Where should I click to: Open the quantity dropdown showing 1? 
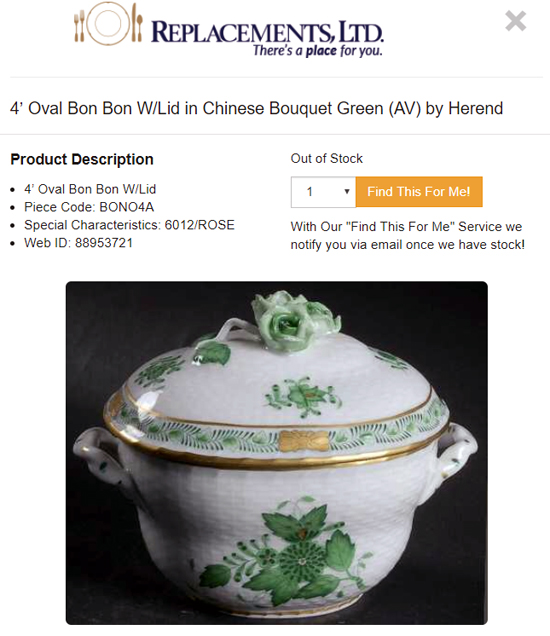click(x=323, y=192)
